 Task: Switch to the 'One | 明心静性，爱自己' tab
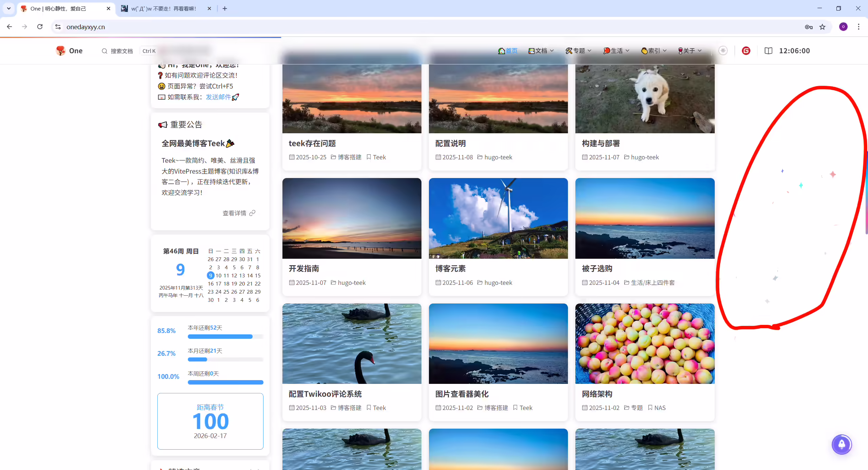coord(65,8)
